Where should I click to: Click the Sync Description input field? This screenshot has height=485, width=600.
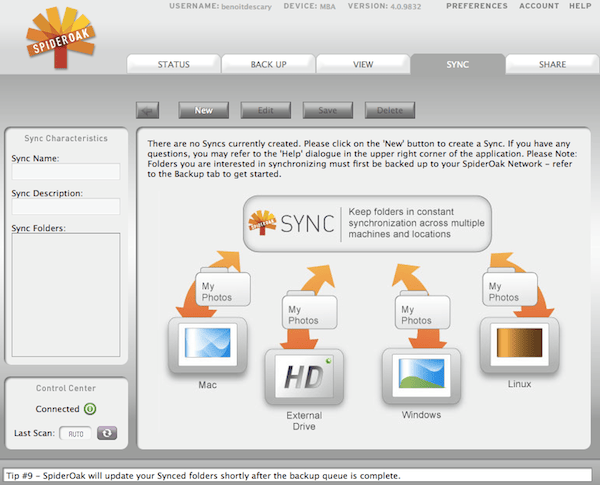66,207
